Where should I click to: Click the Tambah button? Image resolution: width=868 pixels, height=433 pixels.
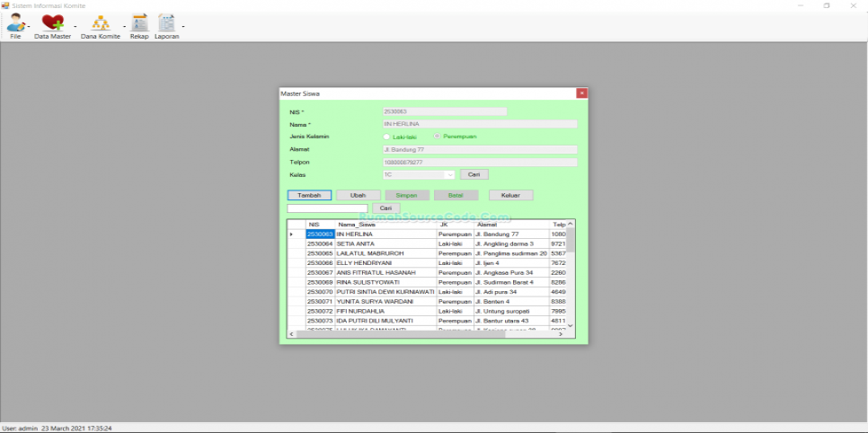(309, 196)
